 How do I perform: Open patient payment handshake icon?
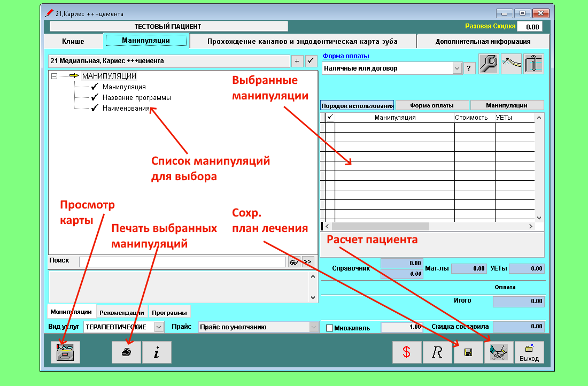(498, 352)
